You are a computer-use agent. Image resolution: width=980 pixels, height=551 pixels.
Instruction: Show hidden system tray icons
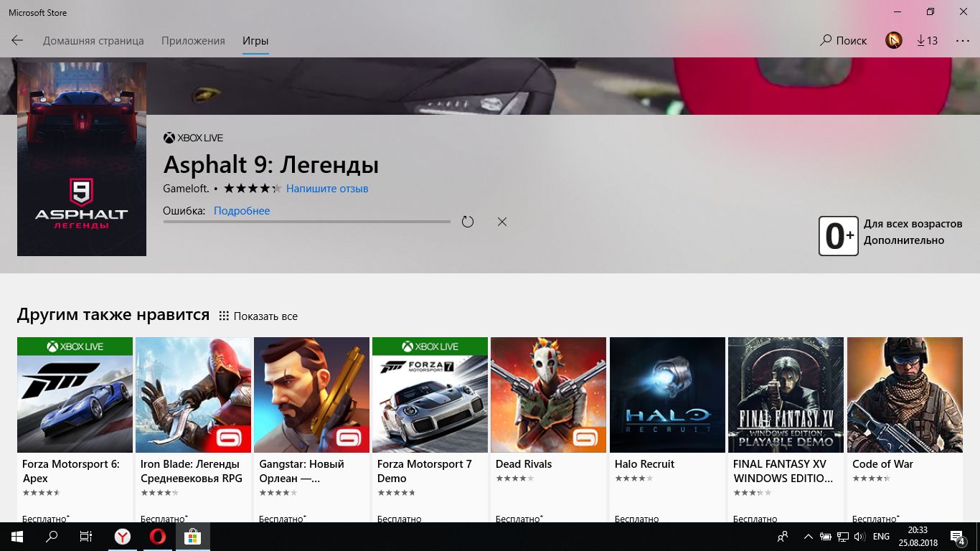(x=809, y=537)
